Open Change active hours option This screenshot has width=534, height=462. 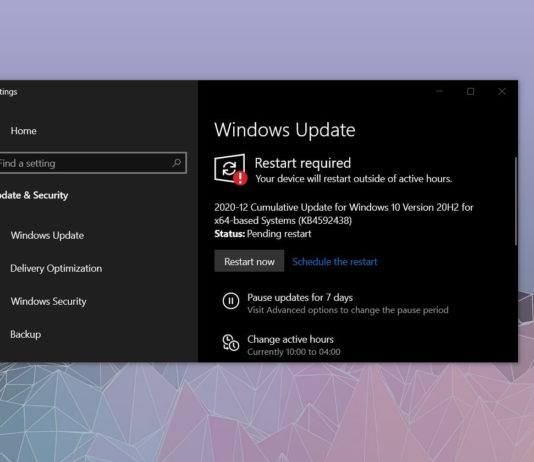pos(290,339)
